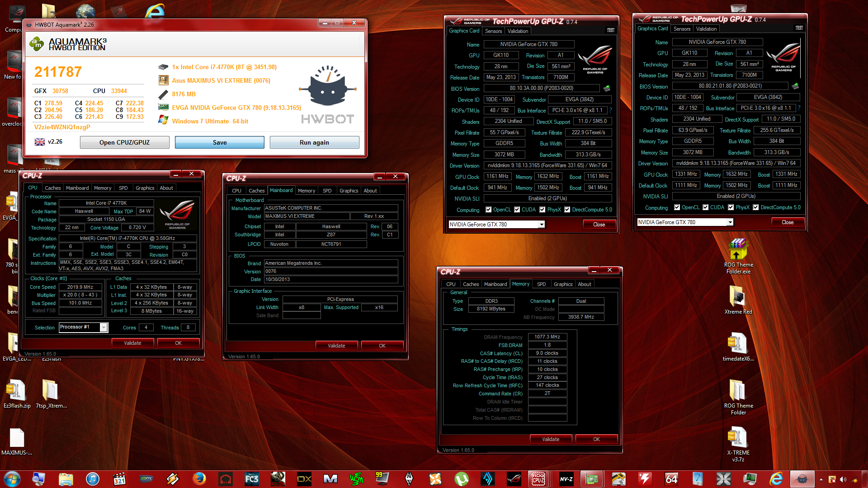Open Caches tab in CPU-Z processor window
This screenshot has width=868, height=488.
52,188
